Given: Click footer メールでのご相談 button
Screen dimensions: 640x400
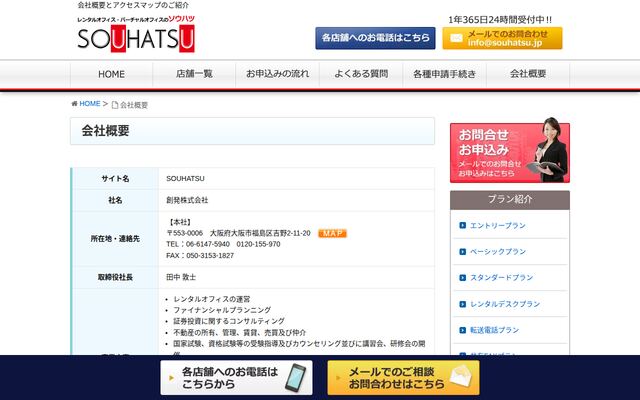Looking at the screenshot, I should pos(403,378).
